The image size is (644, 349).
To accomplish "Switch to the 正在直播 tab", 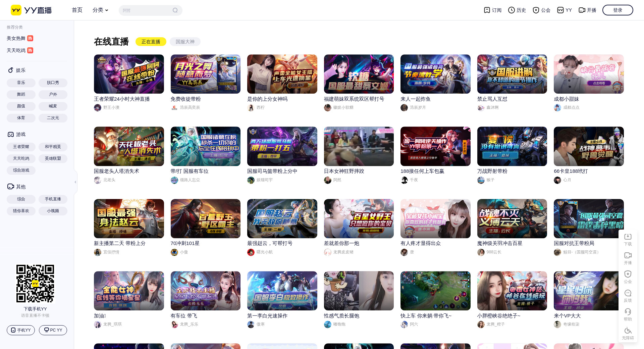I will (151, 42).
